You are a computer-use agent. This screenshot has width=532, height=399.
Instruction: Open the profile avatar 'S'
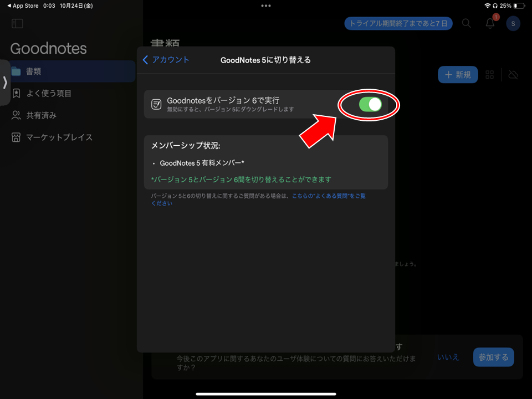(513, 23)
